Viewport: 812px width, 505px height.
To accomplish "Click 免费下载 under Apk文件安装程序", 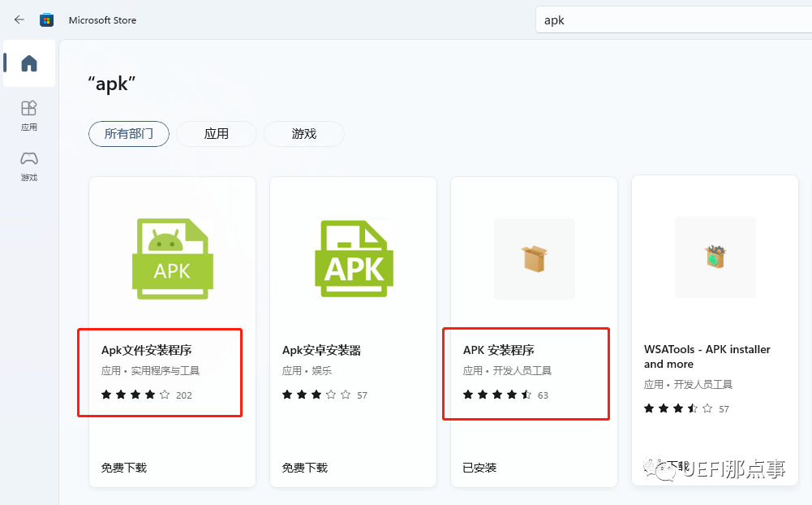I will point(124,468).
